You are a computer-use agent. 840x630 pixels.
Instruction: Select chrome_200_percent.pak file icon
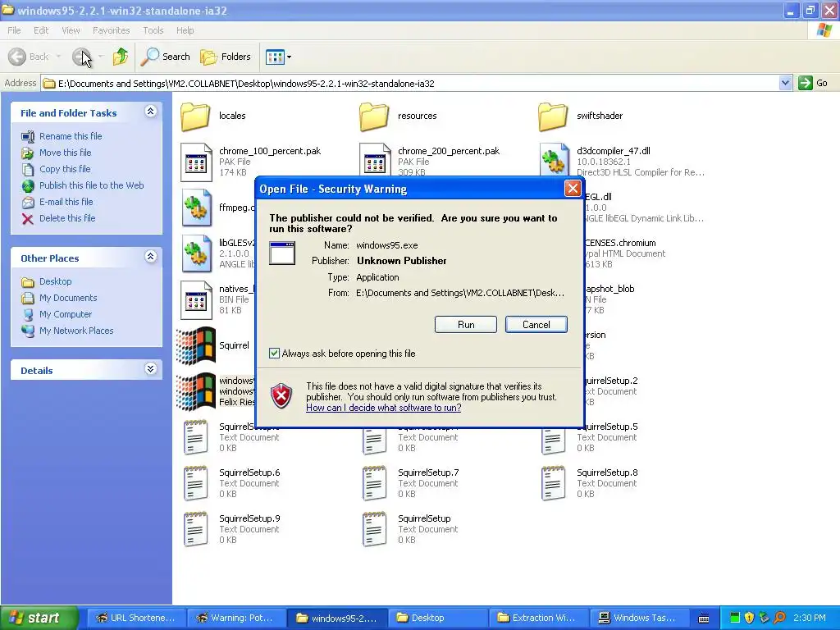pyautogui.click(x=375, y=160)
